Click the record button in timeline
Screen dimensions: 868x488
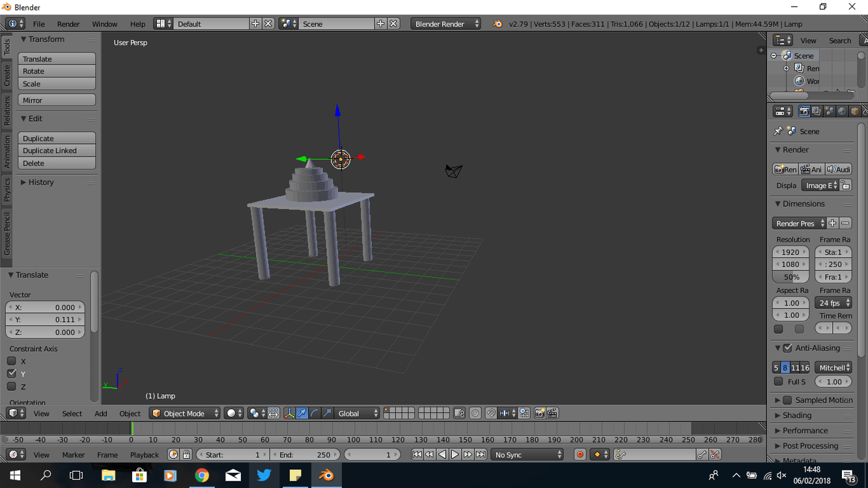pyautogui.click(x=580, y=454)
